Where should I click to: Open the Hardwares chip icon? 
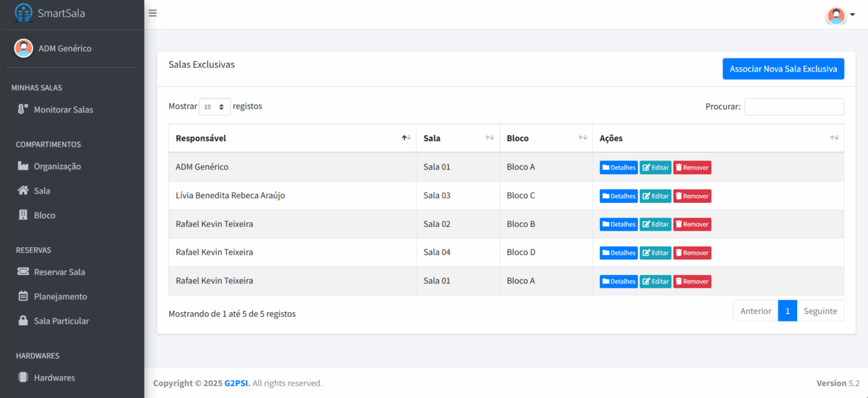pyautogui.click(x=23, y=377)
